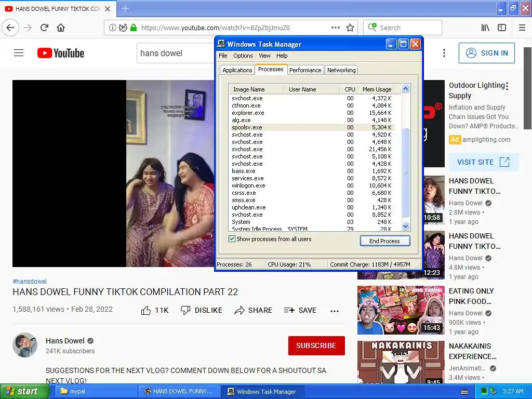This screenshot has width=532, height=399.
Task: Sort processes by Mem Usage column
Action: coord(376,89)
